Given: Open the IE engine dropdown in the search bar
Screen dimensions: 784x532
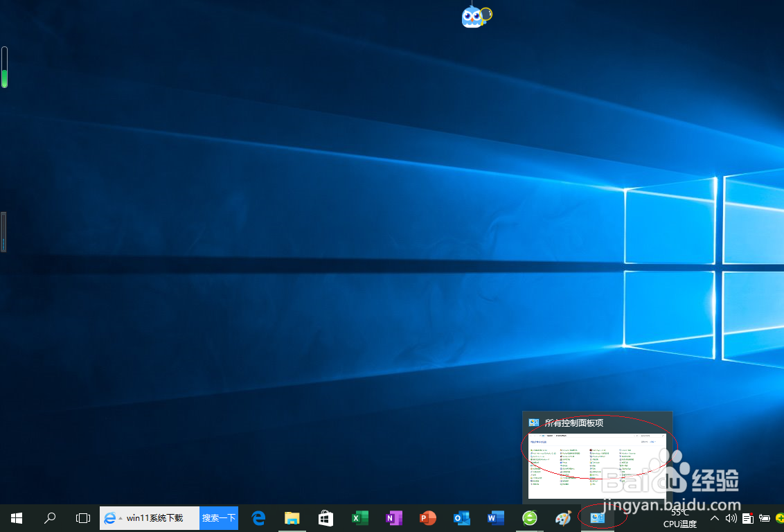Looking at the screenshot, I should coord(120,519).
